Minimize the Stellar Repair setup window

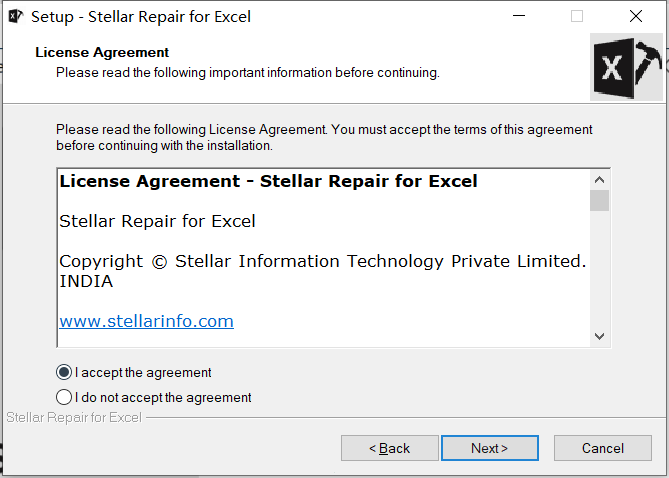(x=519, y=16)
